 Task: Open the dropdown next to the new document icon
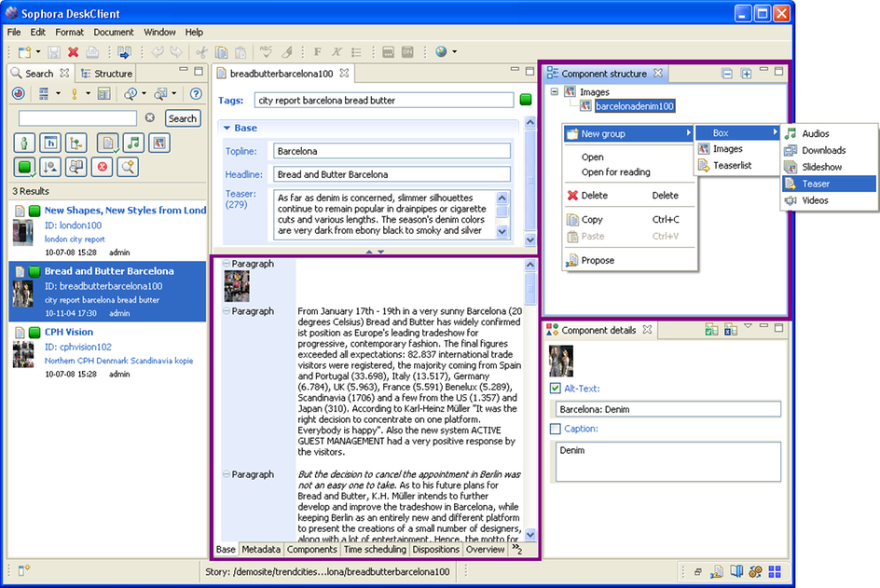[x=38, y=51]
